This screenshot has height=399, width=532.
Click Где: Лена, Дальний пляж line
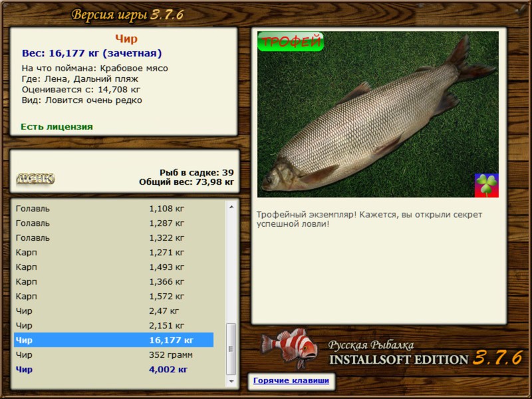pos(80,79)
